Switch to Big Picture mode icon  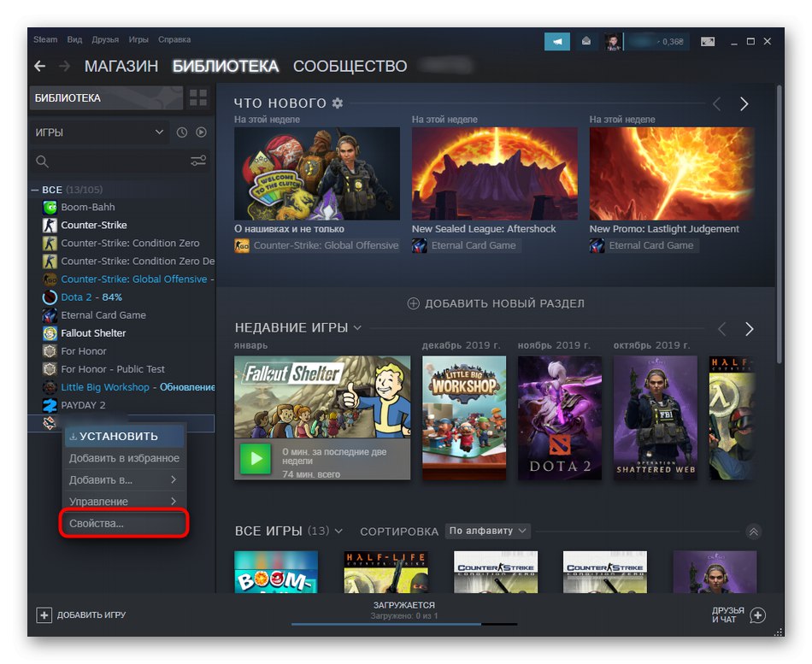point(708,41)
